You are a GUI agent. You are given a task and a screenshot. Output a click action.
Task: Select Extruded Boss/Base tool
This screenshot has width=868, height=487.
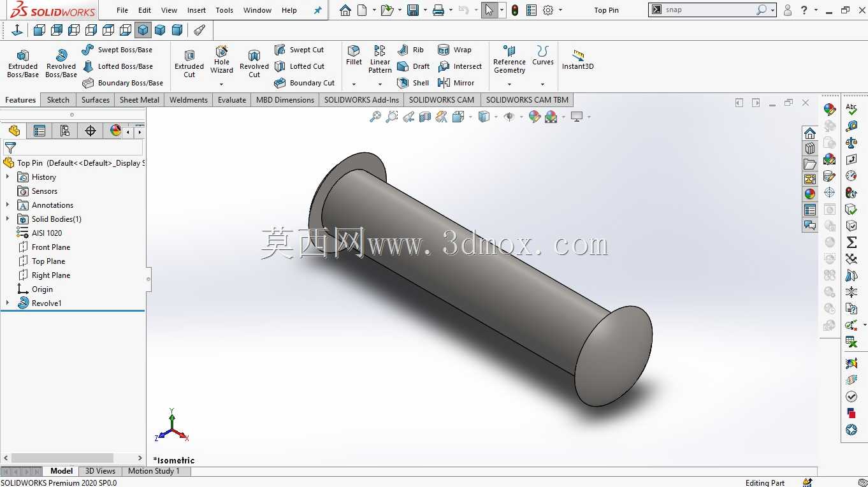click(23, 63)
